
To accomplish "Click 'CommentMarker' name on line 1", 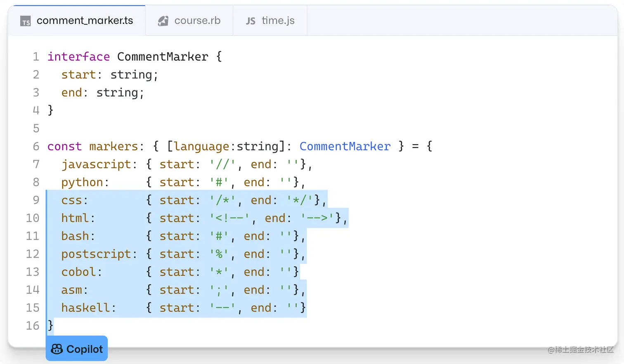I will click(x=163, y=56).
